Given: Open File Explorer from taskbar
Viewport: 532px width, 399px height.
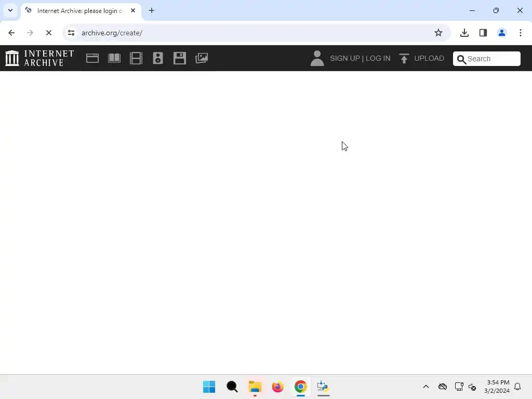Looking at the screenshot, I should pos(255,387).
